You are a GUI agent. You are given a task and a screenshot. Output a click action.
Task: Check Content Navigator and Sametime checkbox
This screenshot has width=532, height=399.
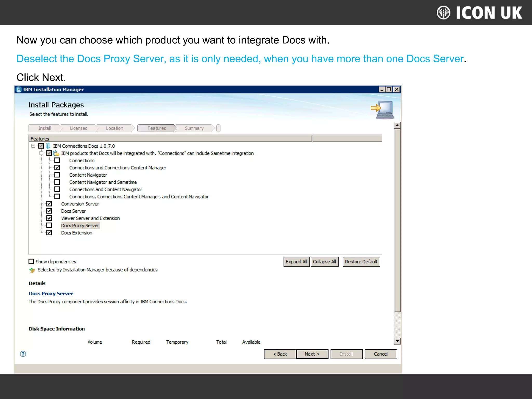point(57,182)
